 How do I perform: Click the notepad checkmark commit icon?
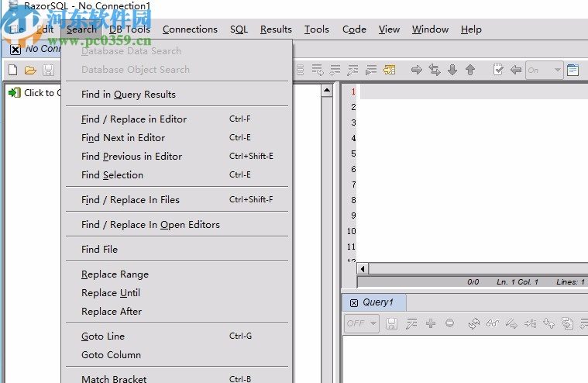pos(498,70)
